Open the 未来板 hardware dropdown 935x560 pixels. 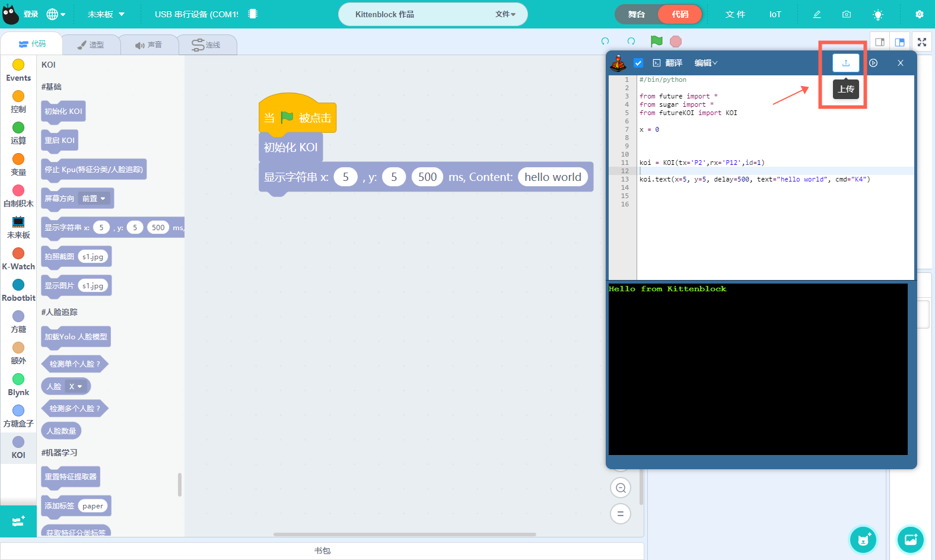pos(106,14)
